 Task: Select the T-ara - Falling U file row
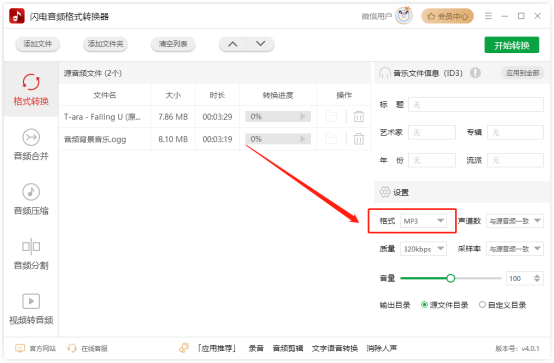pyautogui.click(x=215, y=117)
